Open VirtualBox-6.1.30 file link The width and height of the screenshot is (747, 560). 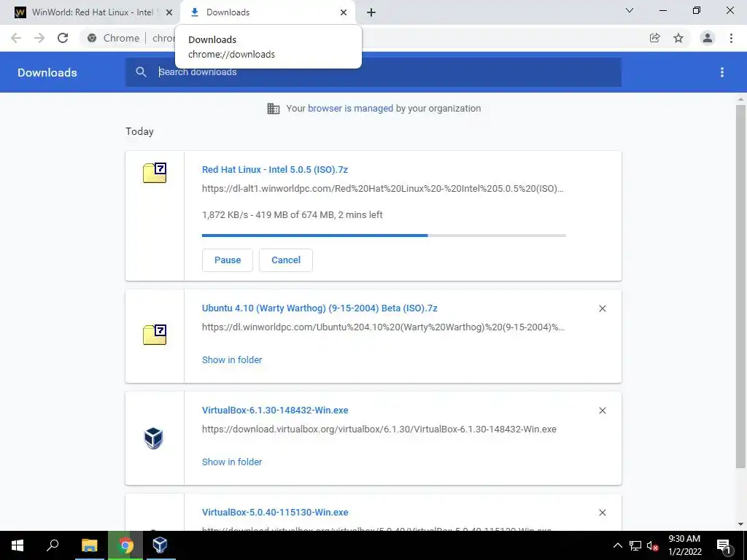pos(275,411)
